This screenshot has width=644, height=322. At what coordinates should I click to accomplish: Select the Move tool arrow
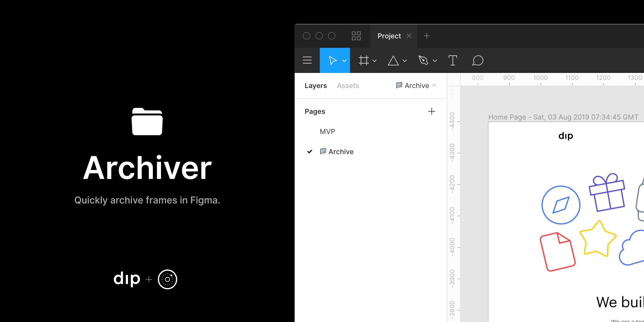point(332,60)
